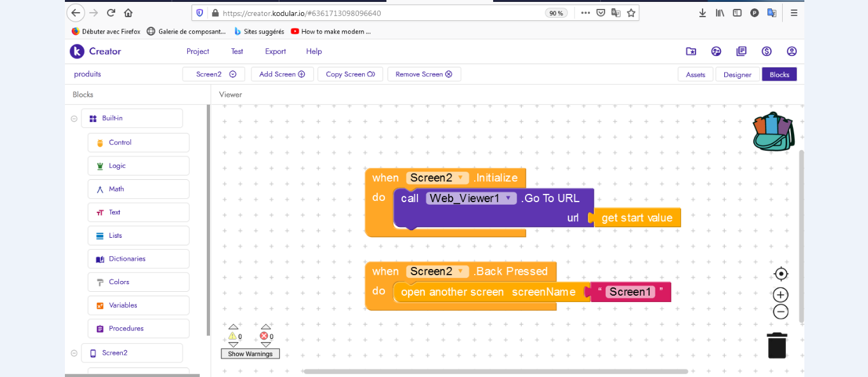
Task: Select the Math blocks category
Action: (x=139, y=189)
